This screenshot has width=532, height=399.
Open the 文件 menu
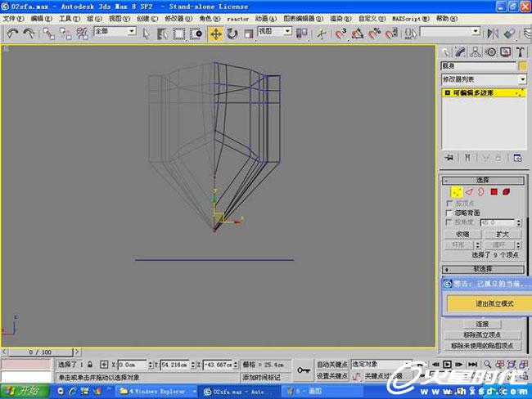coord(13,19)
